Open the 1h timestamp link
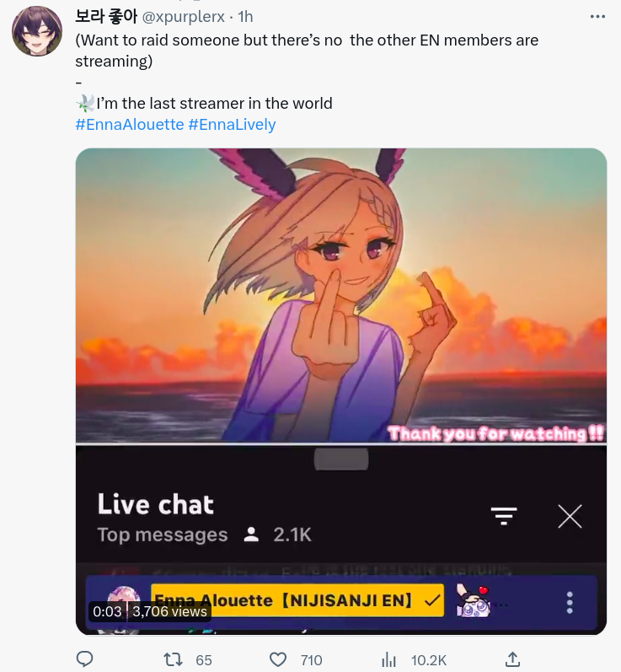Viewport: 621px width, 672px height. point(245,17)
